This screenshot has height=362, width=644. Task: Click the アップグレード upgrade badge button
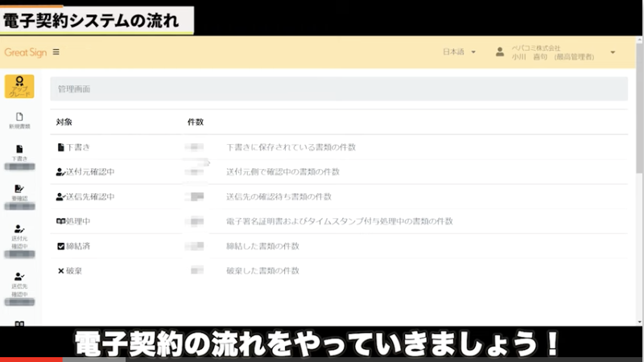19,87
